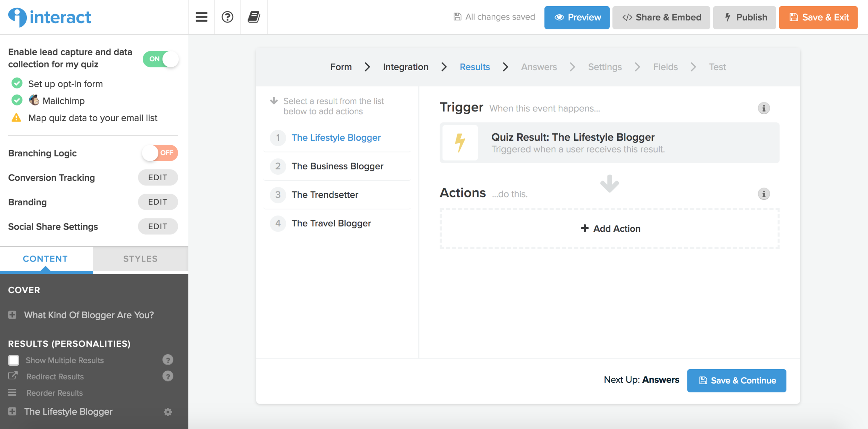Click the chevron after Answers step
This screenshot has height=429, width=868.
572,67
